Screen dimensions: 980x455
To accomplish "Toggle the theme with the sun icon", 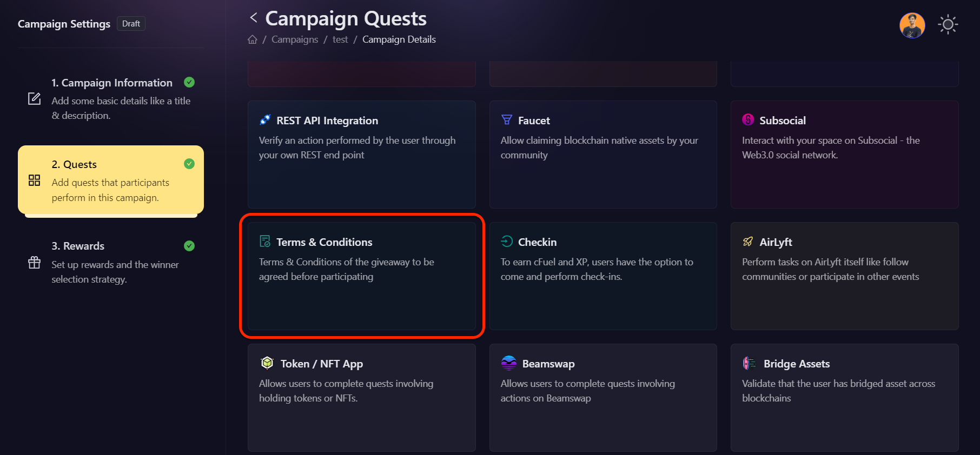I will pos(948,24).
